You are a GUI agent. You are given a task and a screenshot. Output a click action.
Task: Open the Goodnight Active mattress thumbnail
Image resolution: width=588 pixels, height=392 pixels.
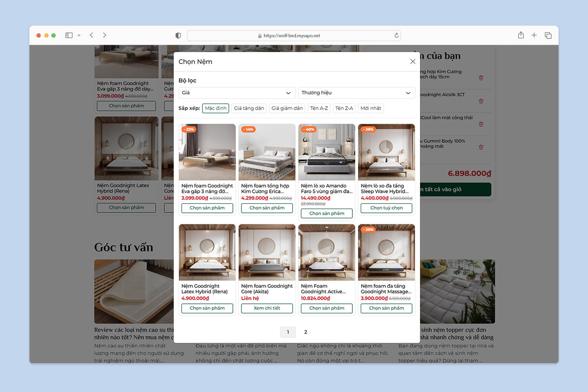pos(327,252)
